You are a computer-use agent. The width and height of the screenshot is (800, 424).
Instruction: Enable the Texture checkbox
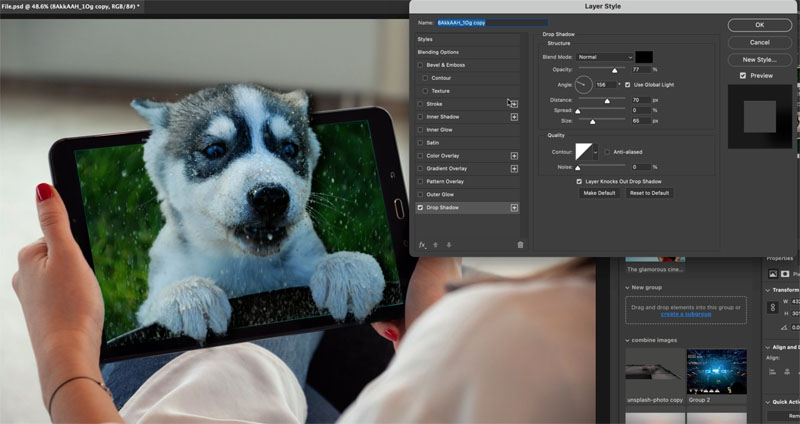coord(425,91)
